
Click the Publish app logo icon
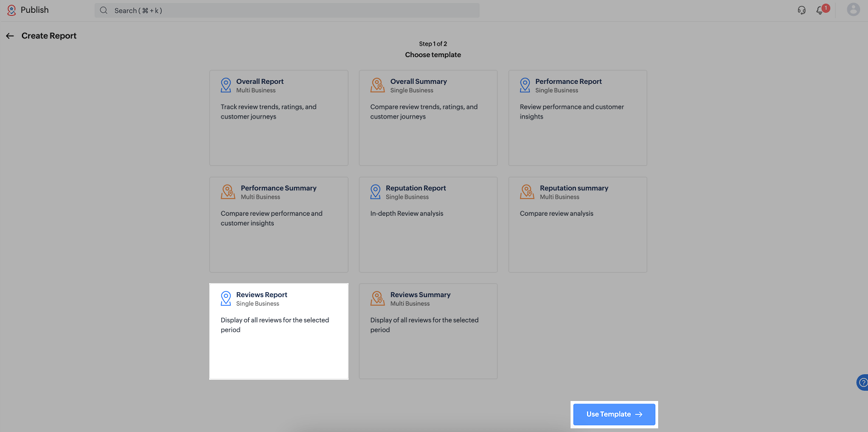[x=11, y=10]
